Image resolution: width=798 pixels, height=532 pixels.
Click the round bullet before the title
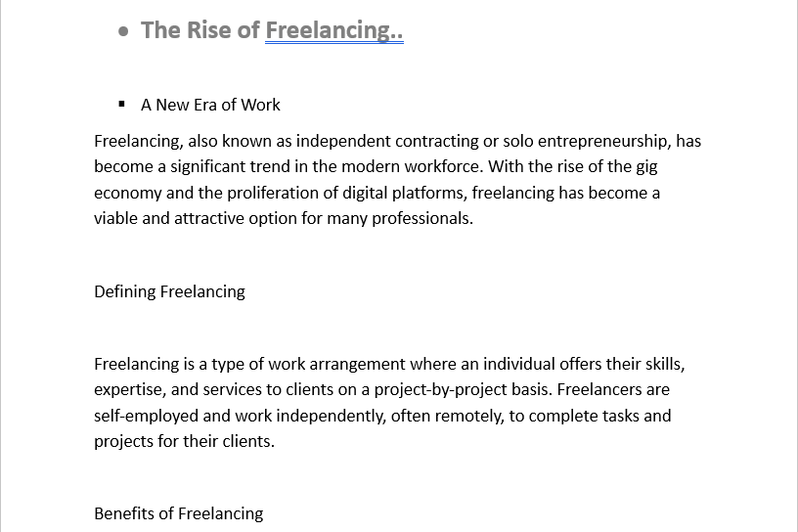pyautogui.click(x=123, y=31)
